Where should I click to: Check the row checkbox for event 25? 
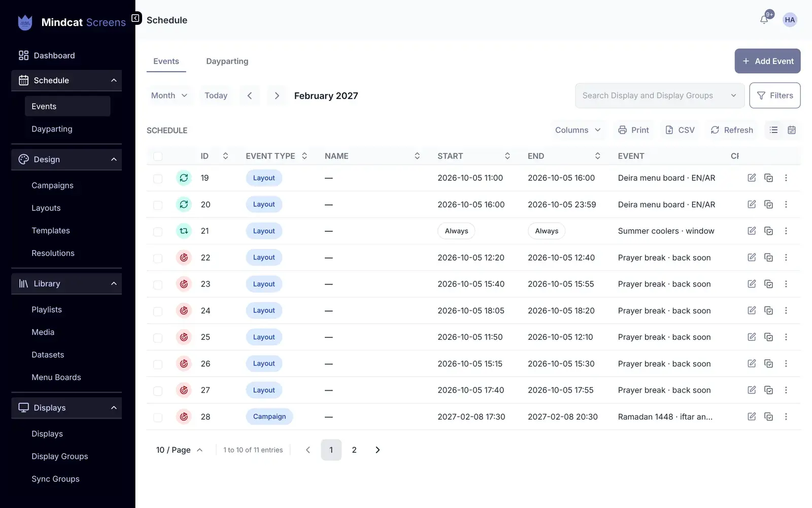coord(158,337)
